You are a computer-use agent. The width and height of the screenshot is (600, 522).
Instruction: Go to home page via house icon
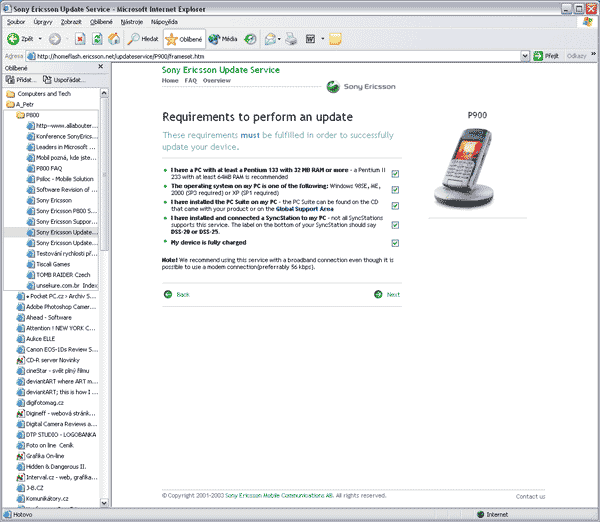(114, 39)
